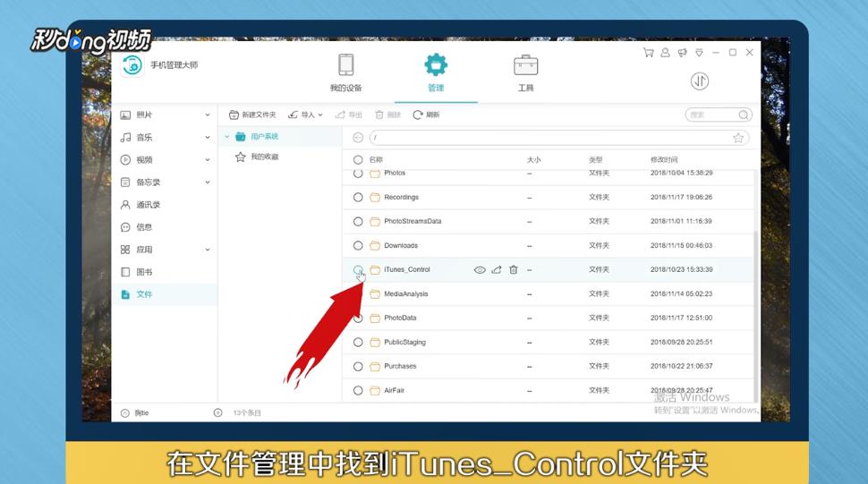Click the Recordings folder icon

click(x=375, y=198)
